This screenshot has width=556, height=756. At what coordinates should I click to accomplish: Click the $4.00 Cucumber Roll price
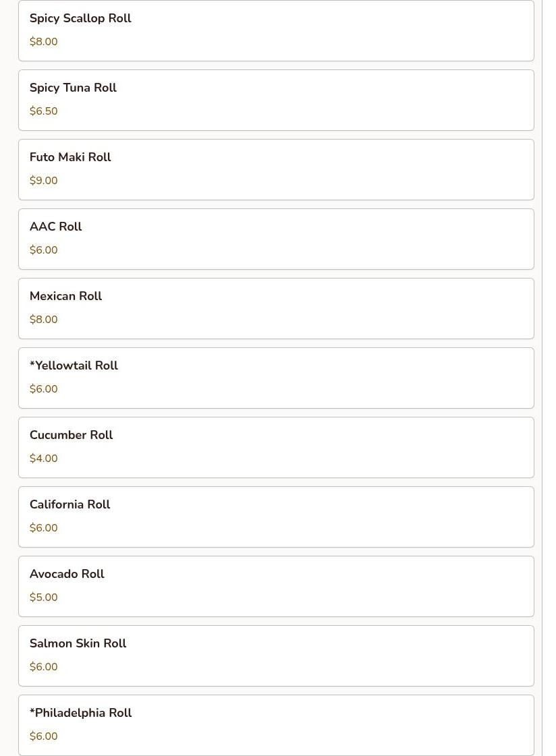tap(43, 458)
